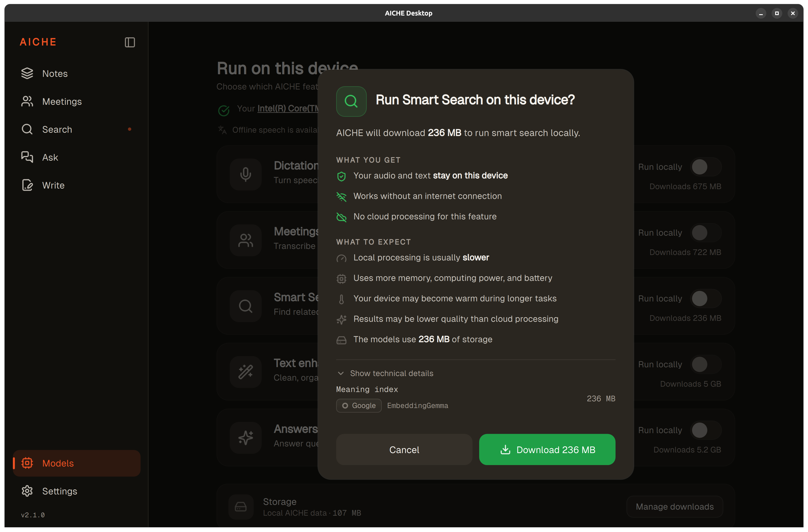Click the Local AICHE data 107 MB text
Viewport: 808px width, 532px height.
pyautogui.click(x=312, y=513)
